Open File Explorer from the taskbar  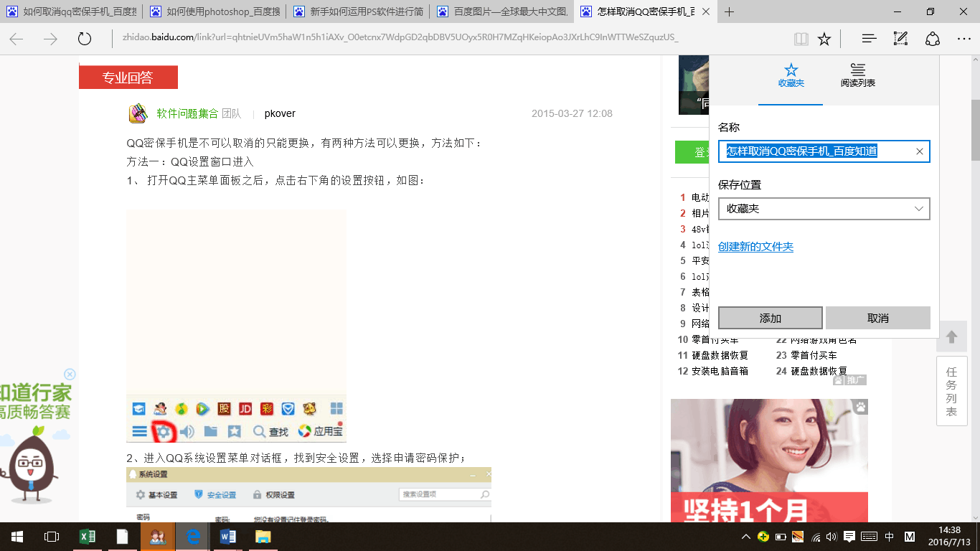pyautogui.click(x=263, y=536)
